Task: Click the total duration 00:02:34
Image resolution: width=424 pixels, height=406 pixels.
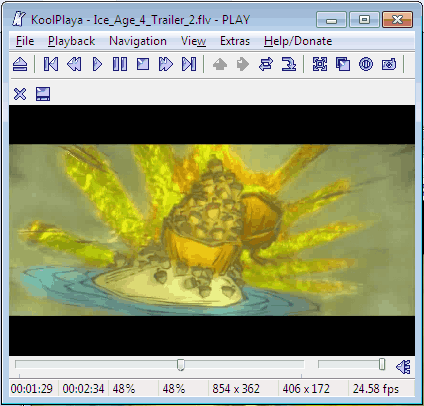Action: coord(83,389)
